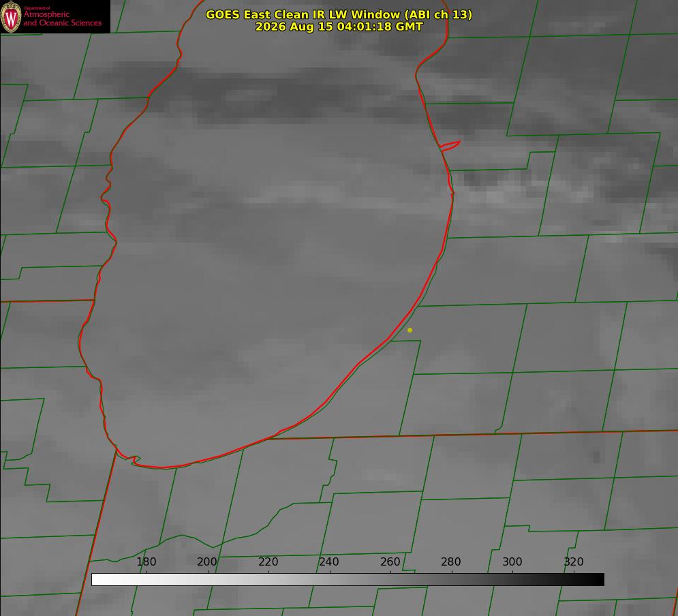Click the 200 colorbar tick label

point(206,561)
